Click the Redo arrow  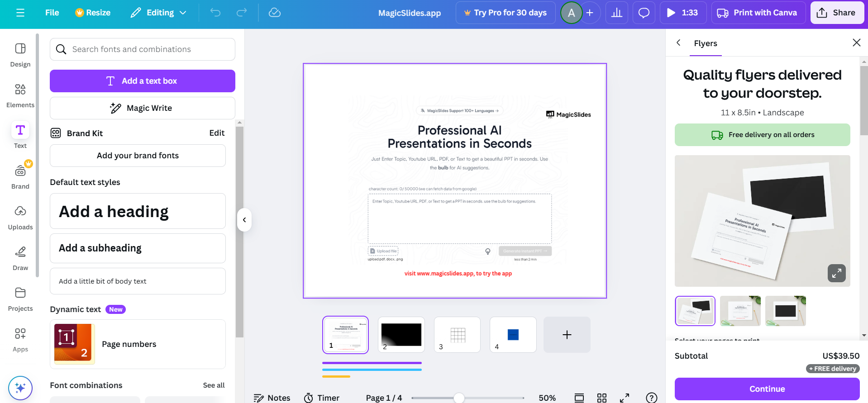pyautogui.click(x=242, y=13)
